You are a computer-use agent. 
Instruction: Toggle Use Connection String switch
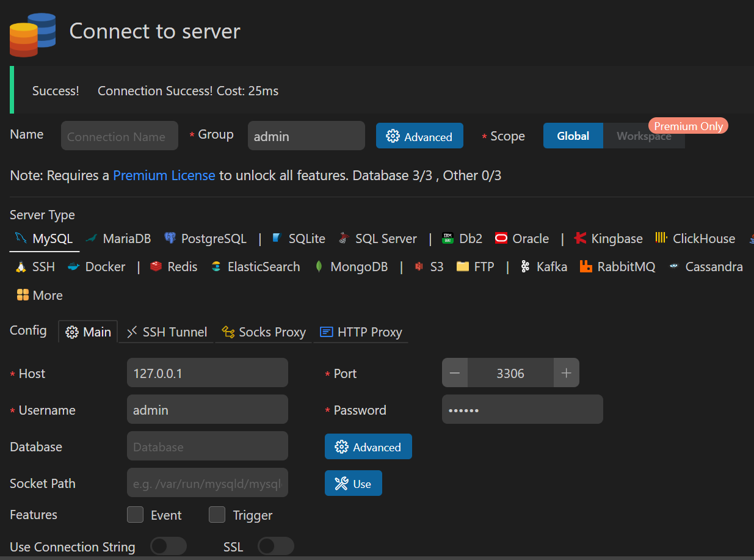168,546
